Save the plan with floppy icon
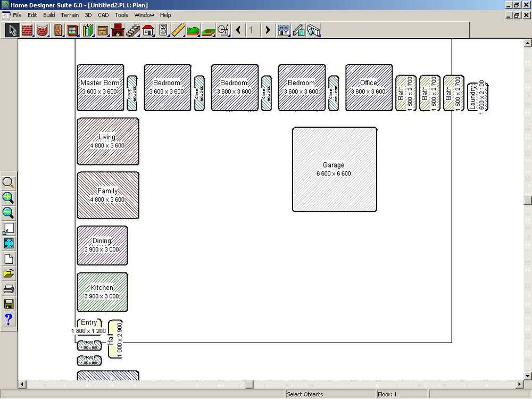The image size is (532, 399). pos(9,304)
